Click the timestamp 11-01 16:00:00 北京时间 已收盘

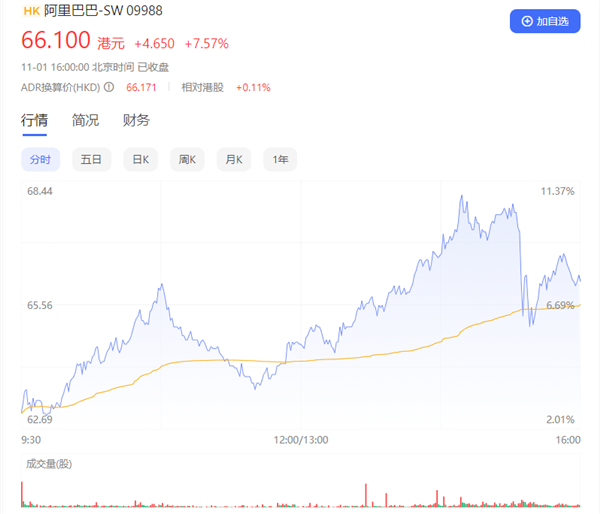(95, 67)
